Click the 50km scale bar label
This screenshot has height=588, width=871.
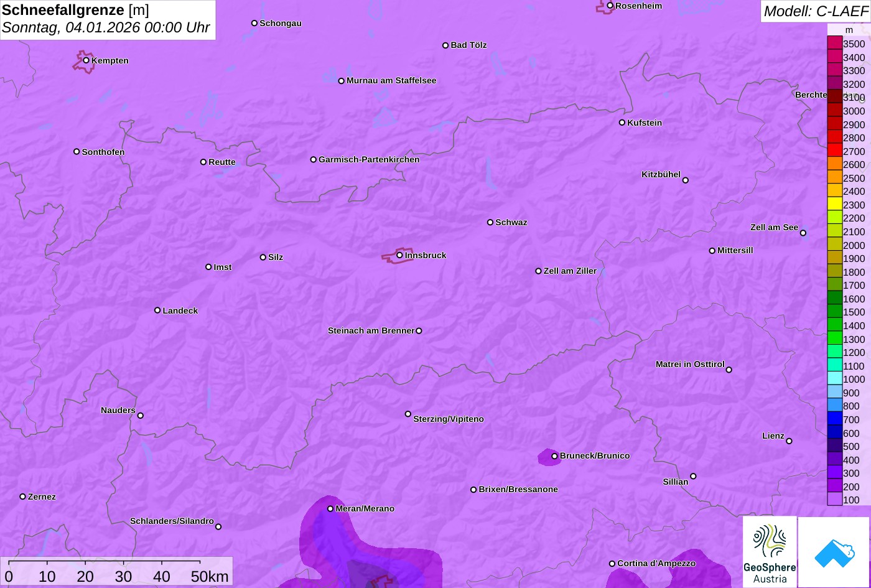click(x=210, y=576)
